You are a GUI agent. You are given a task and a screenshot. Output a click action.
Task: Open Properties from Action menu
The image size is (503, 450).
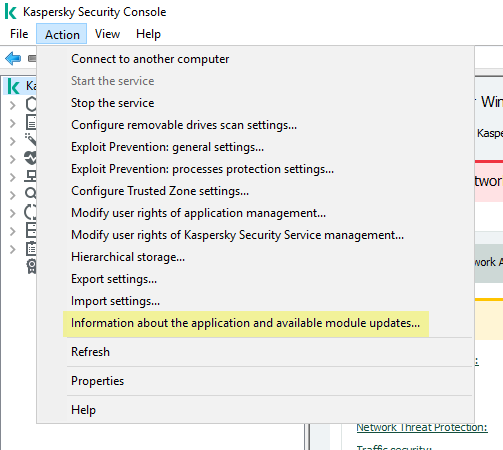[x=255, y=381]
